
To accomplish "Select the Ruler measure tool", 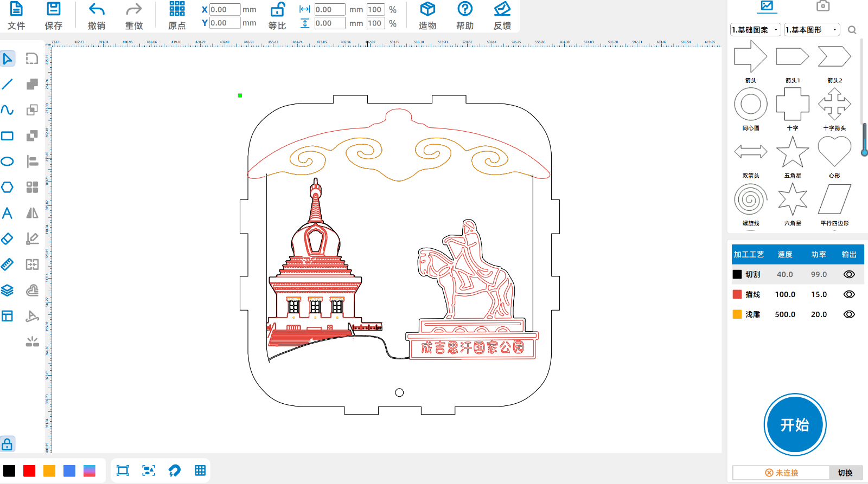I will coord(8,264).
